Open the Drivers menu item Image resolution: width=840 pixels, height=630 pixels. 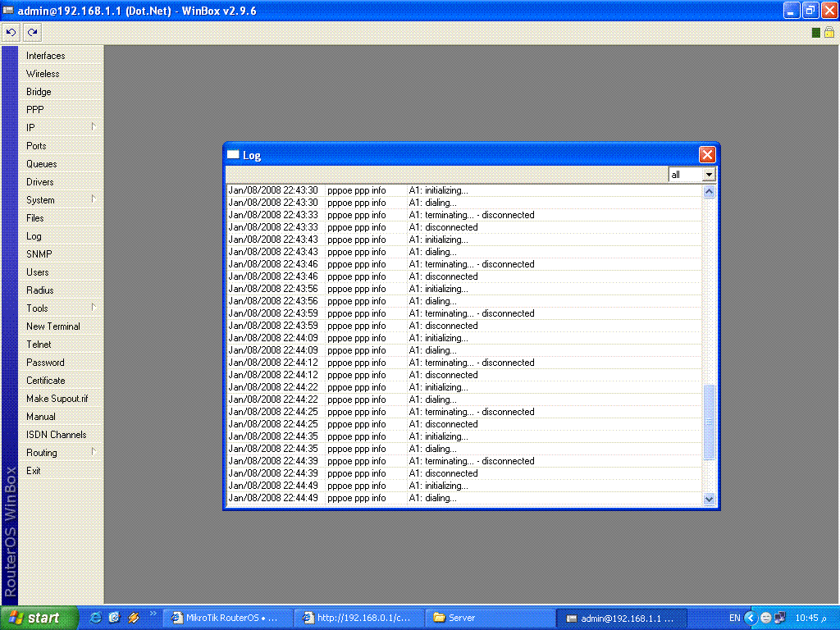click(x=61, y=182)
